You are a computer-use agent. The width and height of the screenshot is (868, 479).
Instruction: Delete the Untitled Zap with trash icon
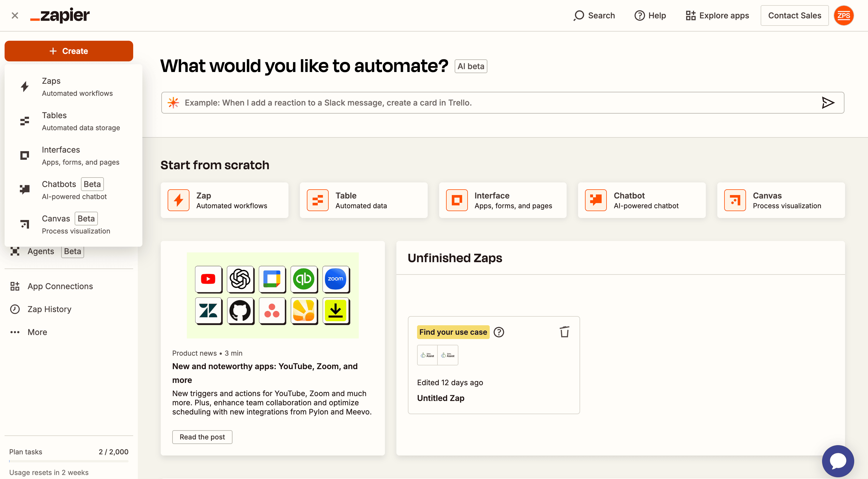click(x=564, y=332)
